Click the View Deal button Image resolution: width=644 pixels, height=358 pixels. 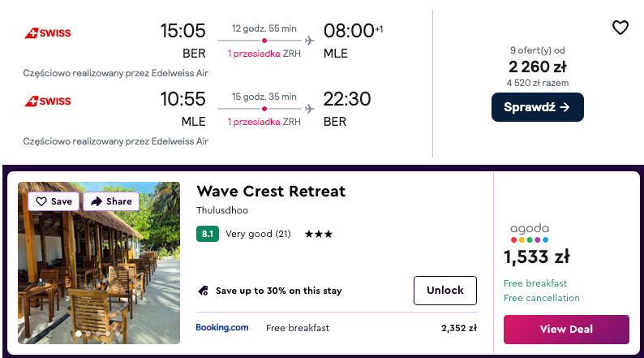coord(566,329)
